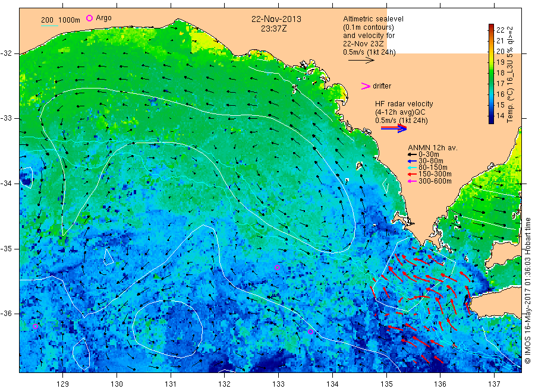Click the '300-600m' depth label

435,181
